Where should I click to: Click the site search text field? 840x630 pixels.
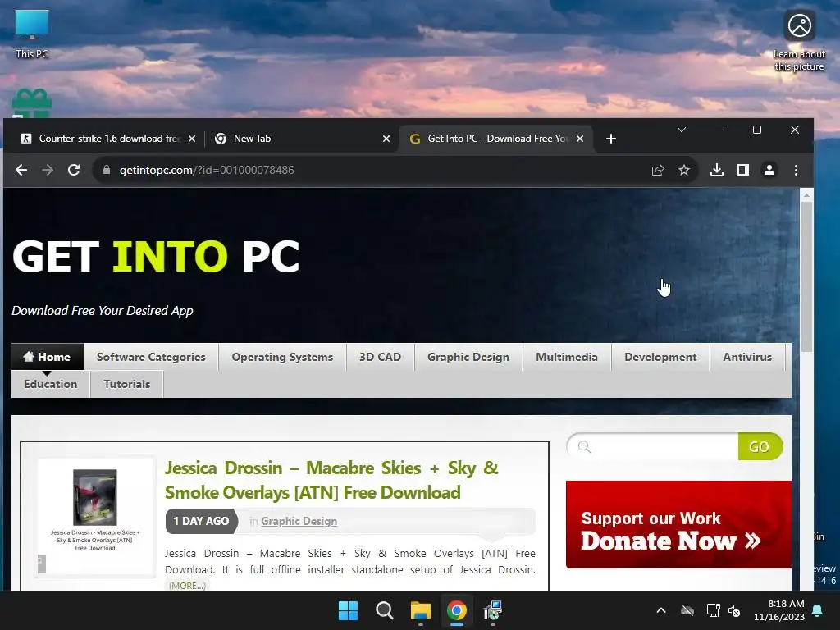652,447
